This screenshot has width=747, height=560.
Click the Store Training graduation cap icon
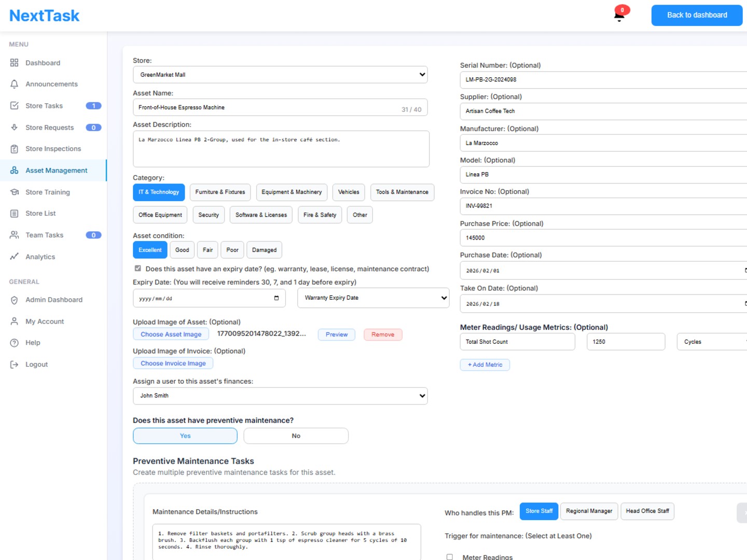(14, 192)
